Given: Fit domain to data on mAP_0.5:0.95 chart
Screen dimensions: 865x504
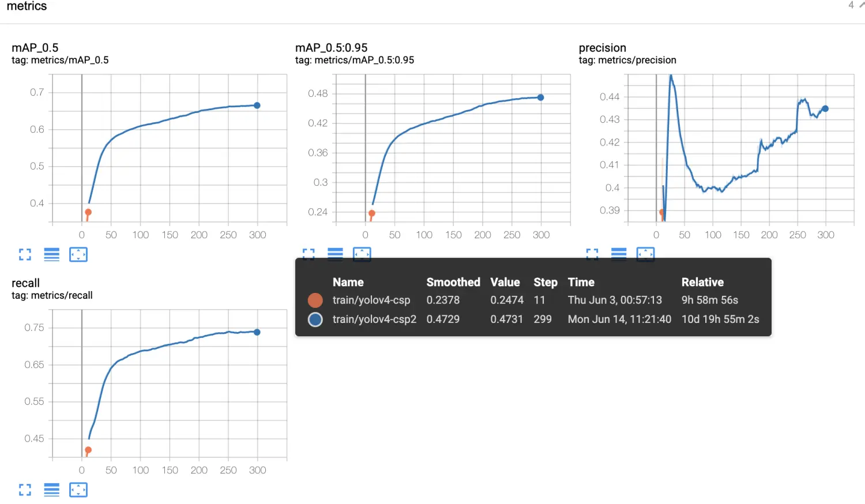Looking at the screenshot, I should click(362, 254).
